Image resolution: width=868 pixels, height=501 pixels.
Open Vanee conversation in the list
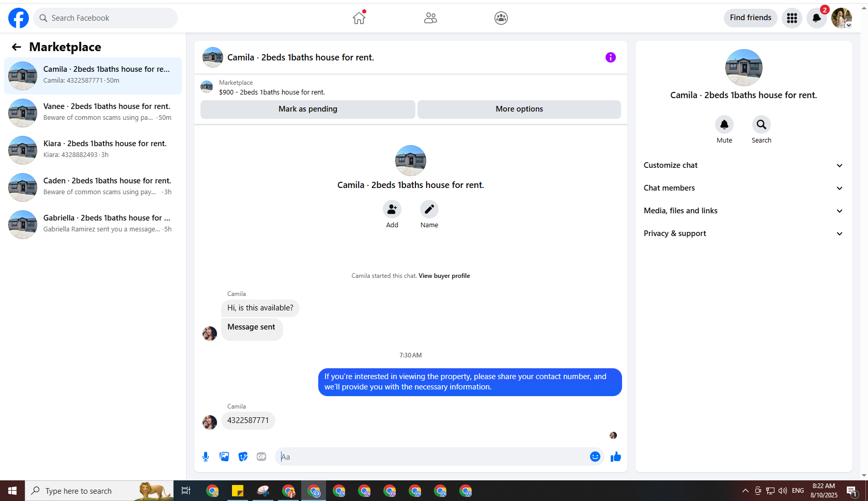coord(93,113)
